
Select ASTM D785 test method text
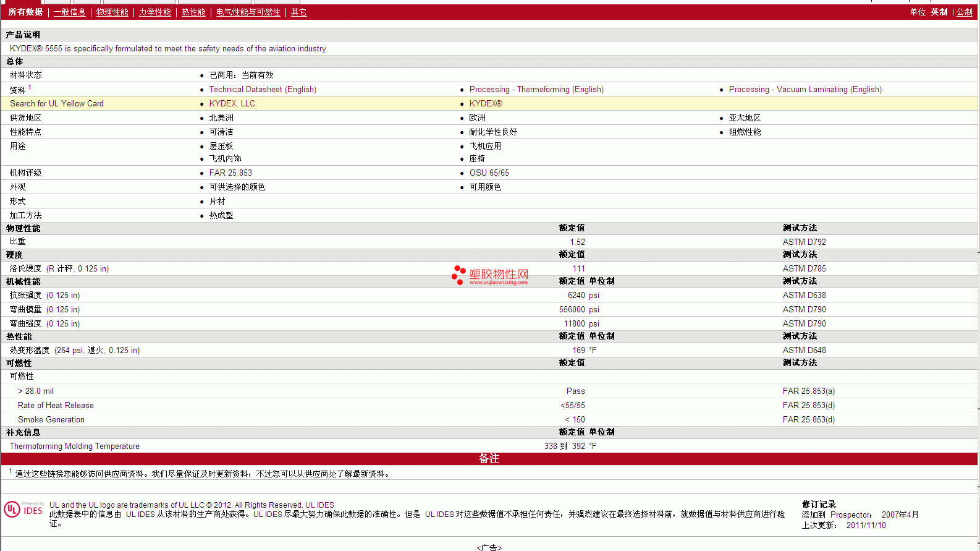click(x=804, y=268)
